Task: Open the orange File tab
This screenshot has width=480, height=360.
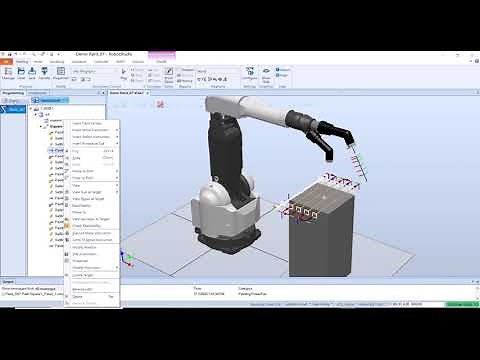Action: click(x=6, y=62)
